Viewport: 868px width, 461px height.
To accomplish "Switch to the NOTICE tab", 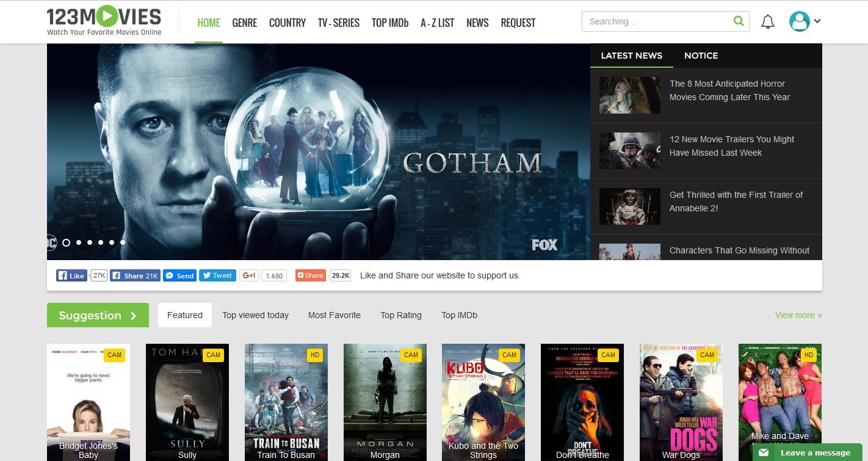I will click(x=701, y=56).
